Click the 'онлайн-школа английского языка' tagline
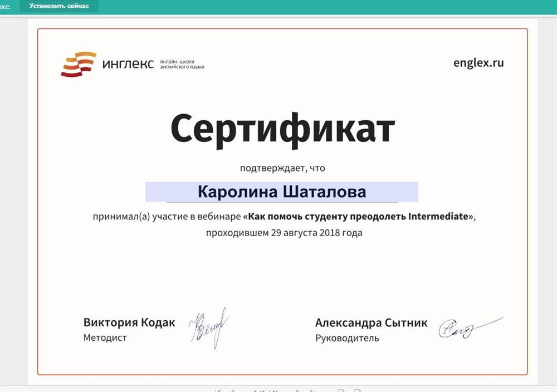Image resolution: width=557 pixels, height=392 pixels. [x=182, y=64]
